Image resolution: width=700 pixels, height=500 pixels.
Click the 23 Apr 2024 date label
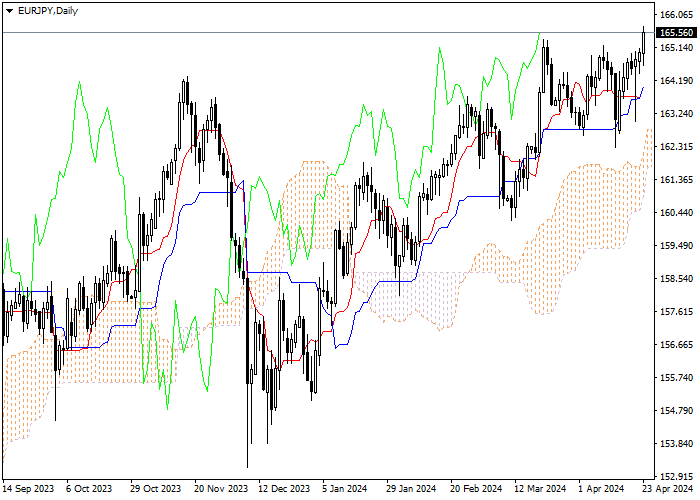point(668,489)
